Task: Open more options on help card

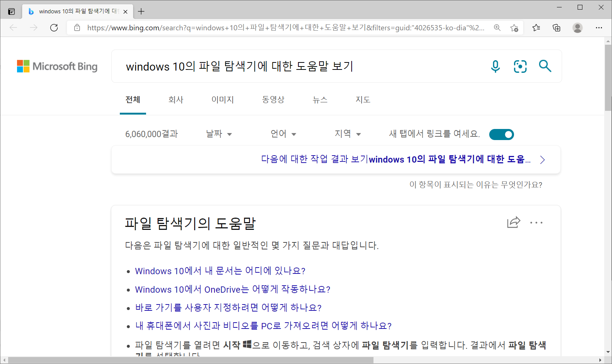Action: point(536,222)
